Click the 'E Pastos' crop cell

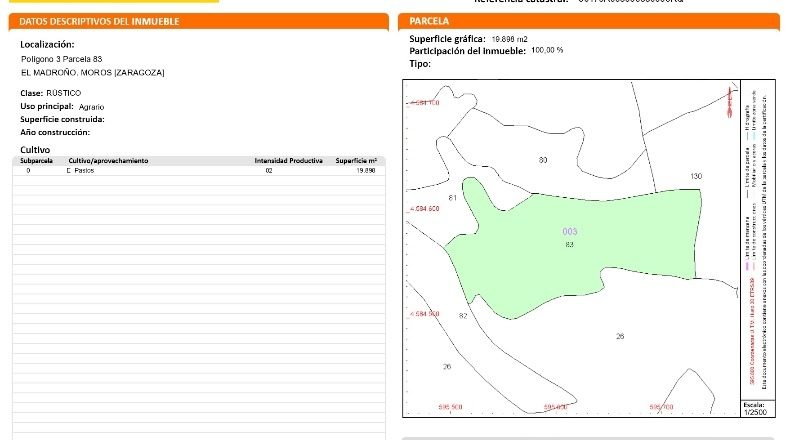[x=81, y=170]
